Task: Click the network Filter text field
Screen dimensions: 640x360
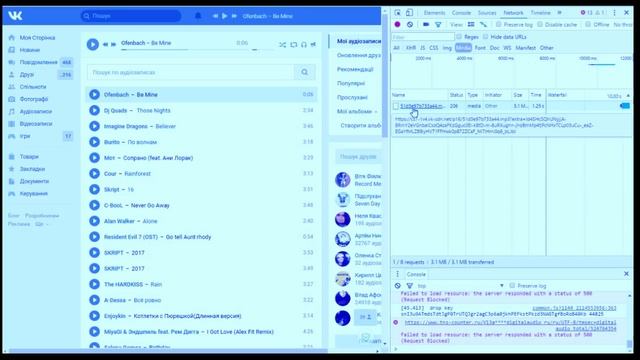Action: pyautogui.click(x=423, y=37)
